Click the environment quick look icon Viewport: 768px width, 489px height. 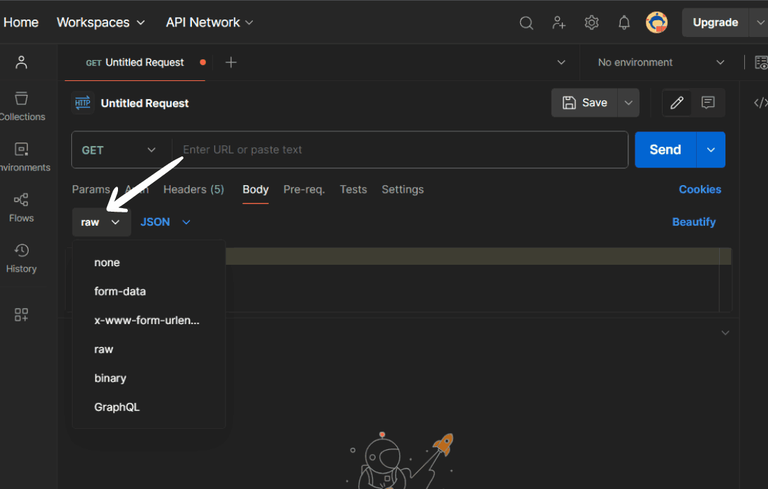tap(761, 63)
